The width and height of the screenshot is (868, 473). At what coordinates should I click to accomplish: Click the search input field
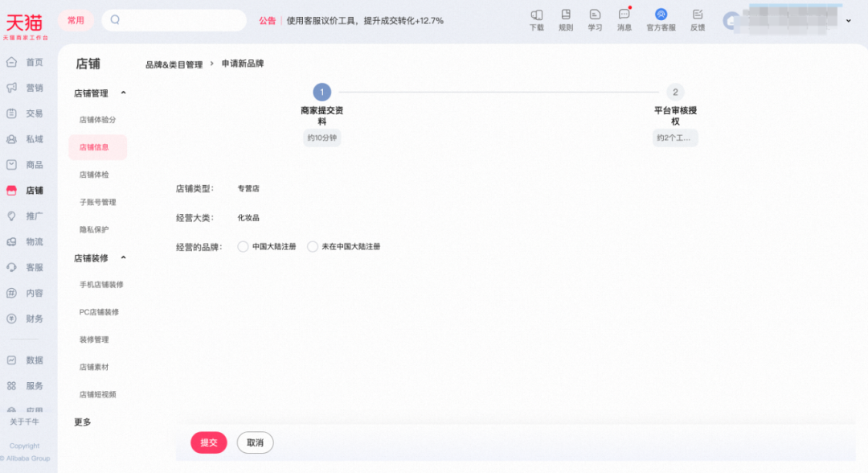(x=173, y=19)
